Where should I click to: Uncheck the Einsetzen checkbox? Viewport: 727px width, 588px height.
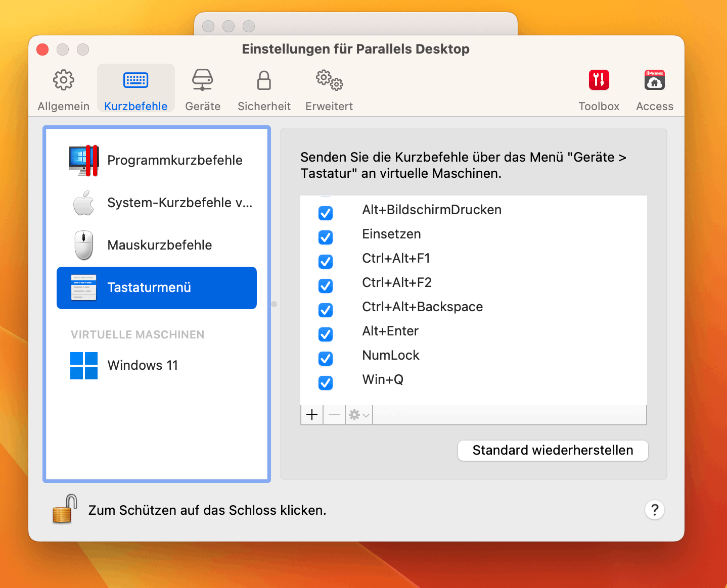[326, 237]
